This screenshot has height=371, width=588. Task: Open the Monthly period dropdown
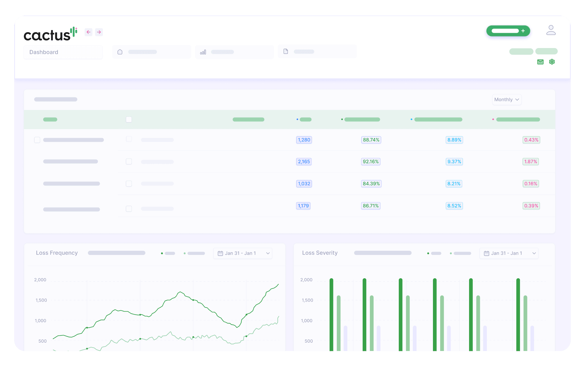pyautogui.click(x=507, y=100)
